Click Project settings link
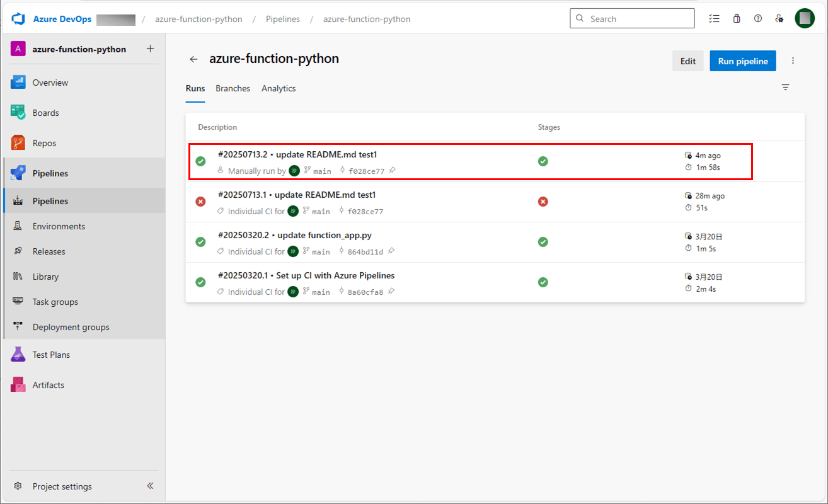 pyautogui.click(x=62, y=486)
